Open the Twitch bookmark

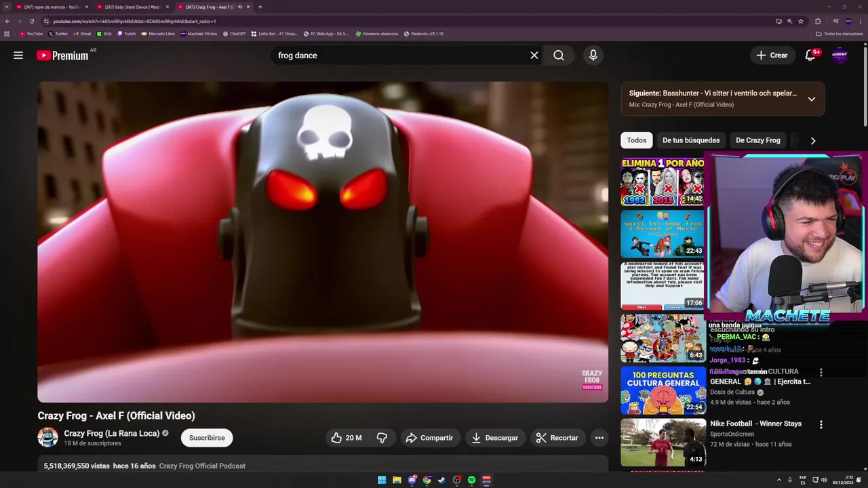(127, 33)
